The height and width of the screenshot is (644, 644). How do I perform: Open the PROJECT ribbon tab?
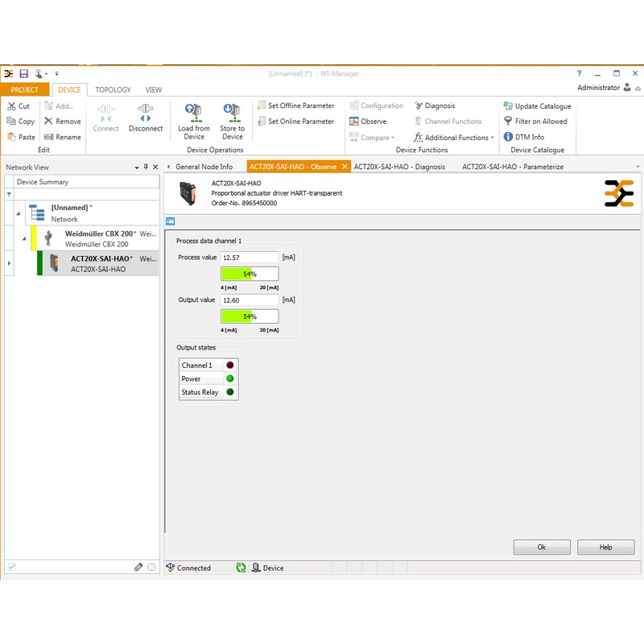(25, 89)
